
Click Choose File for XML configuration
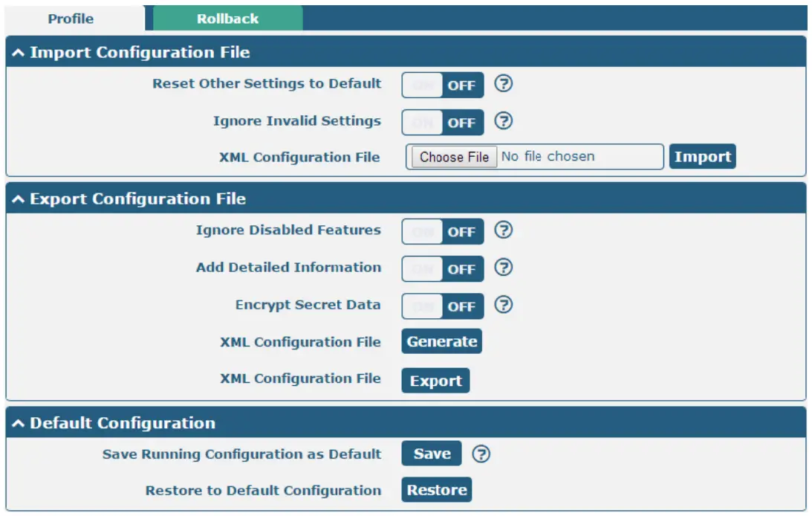tap(454, 157)
